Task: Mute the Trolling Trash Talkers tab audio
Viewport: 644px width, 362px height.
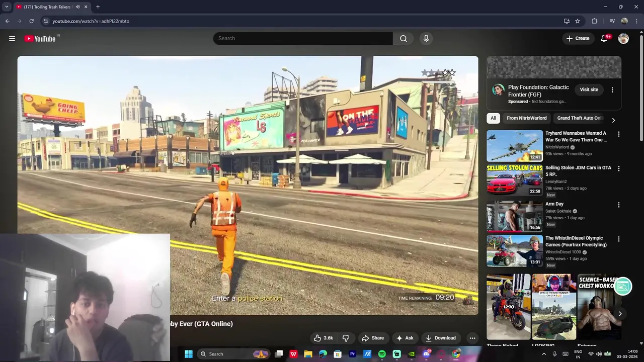Action: click(x=77, y=7)
